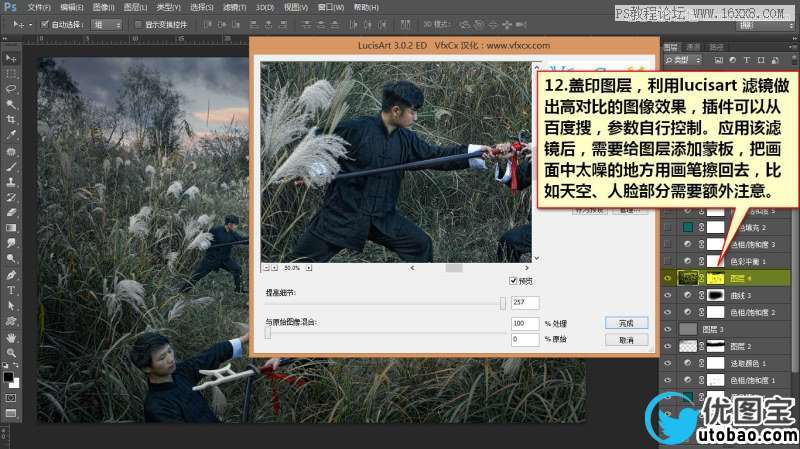
Task: Open the auto-select 组 dropdown
Action: point(106,24)
